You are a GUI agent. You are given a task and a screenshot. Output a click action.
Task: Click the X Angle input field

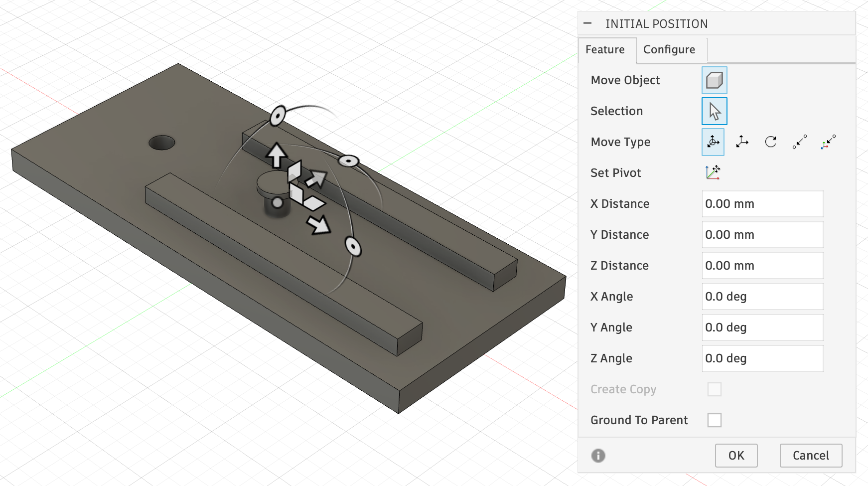click(762, 297)
